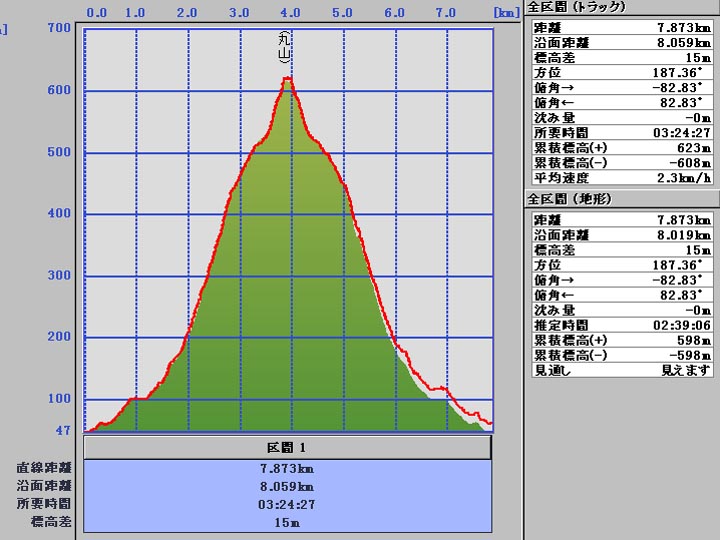The height and width of the screenshot is (540, 720).
Task: Click the 全区間 (地形) panel header
Action: (570, 199)
